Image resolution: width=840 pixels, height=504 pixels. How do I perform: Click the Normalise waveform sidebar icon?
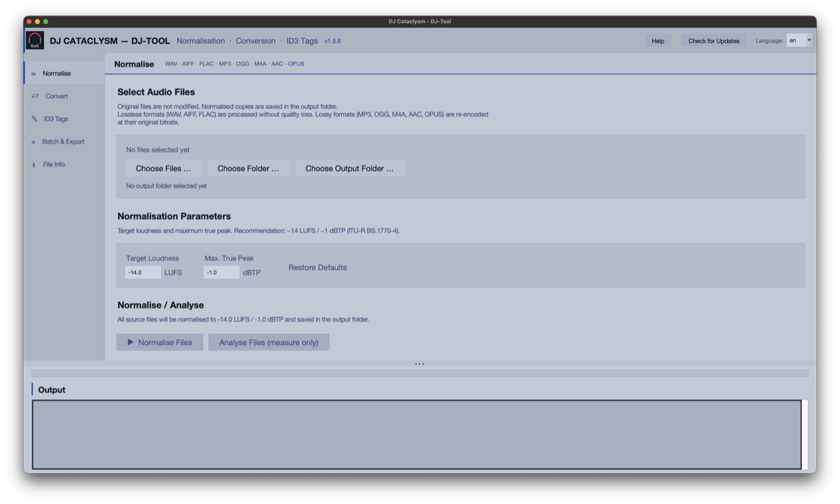(x=33, y=74)
